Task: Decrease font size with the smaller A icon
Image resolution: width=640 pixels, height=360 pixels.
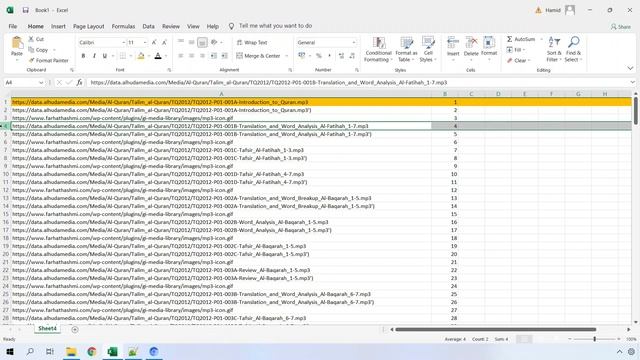Action: click(x=164, y=42)
